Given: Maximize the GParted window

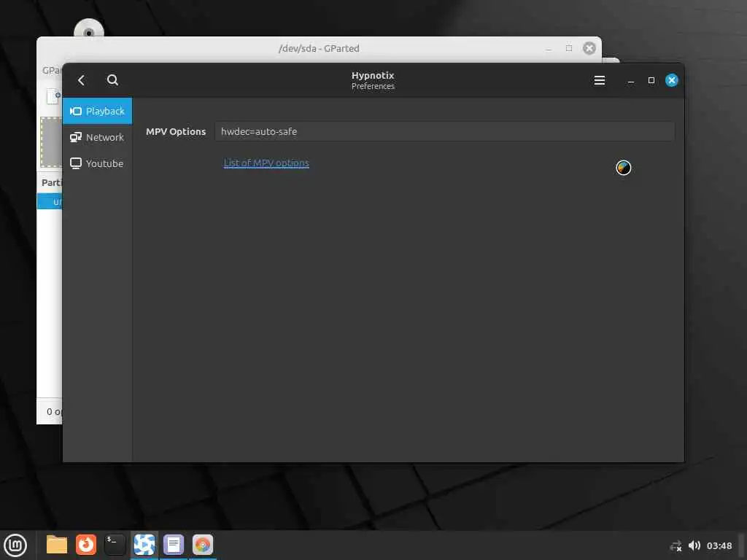Looking at the screenshot, I should [569, 48].
